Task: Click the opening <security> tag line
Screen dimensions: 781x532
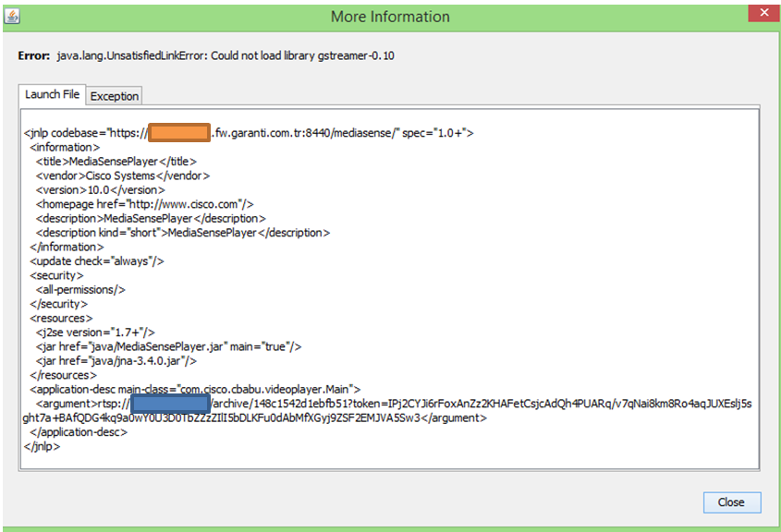Action: click(56, 275)
